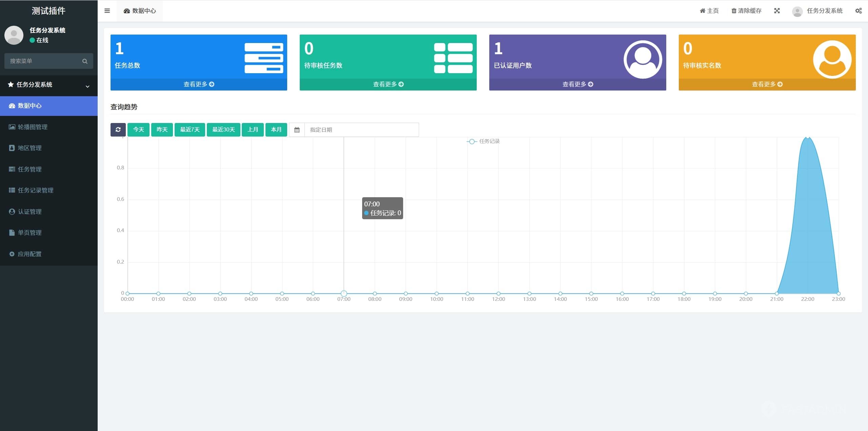Screen dimensions: 868x431
Task: Collapse 任务分发系统 sidebar menu group
Action: [49, 85]
